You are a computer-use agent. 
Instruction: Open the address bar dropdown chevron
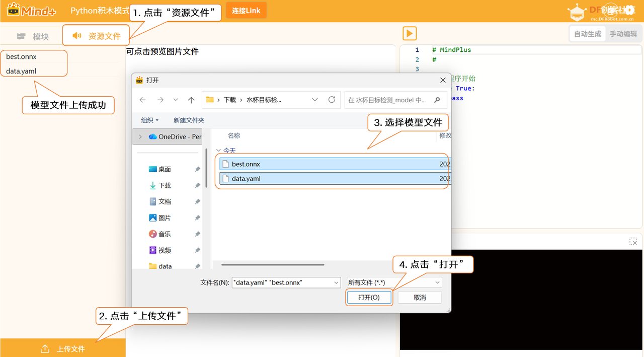pyautogui.click(x=315, y=100)
